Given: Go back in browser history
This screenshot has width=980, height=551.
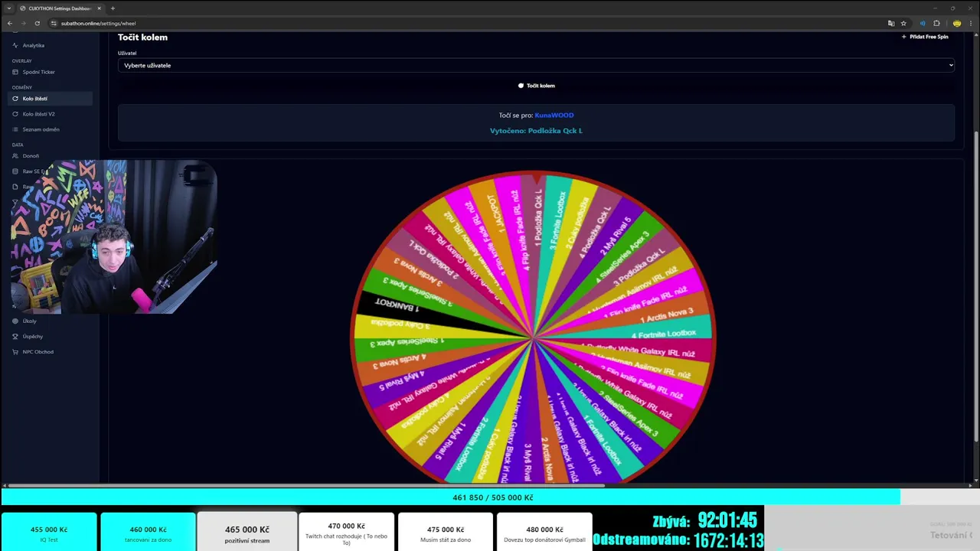Looking at the screenshot, I should 10,23.
